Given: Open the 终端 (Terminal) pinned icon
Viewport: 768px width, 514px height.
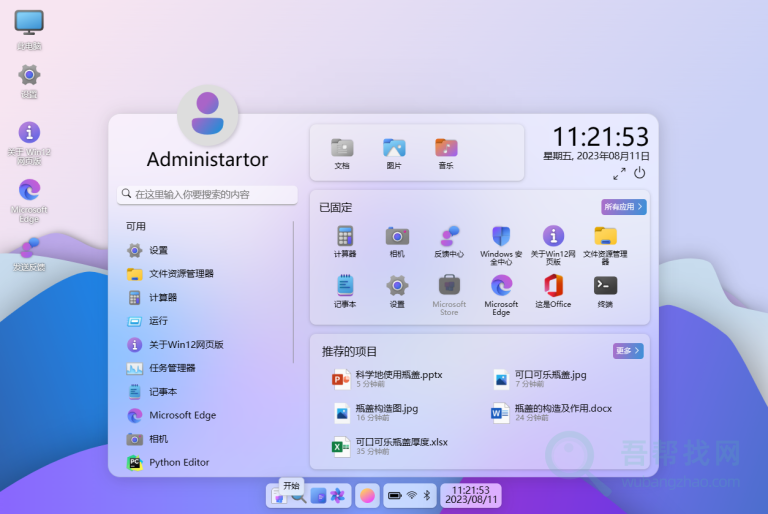Looking at the screenshot, I should 605,289.
